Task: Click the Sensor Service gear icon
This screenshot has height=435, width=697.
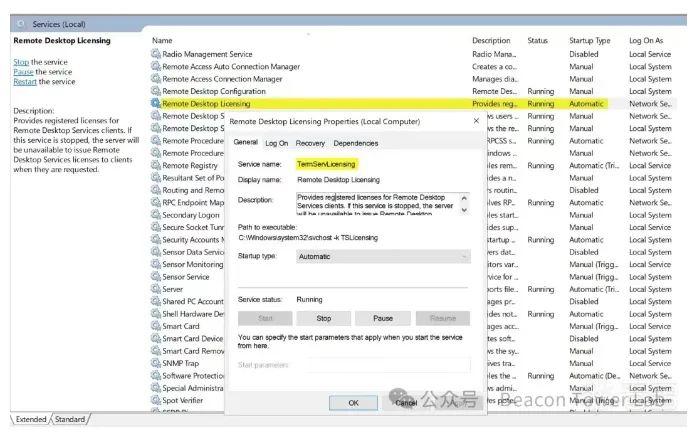Action: click(x=156, y=277)
